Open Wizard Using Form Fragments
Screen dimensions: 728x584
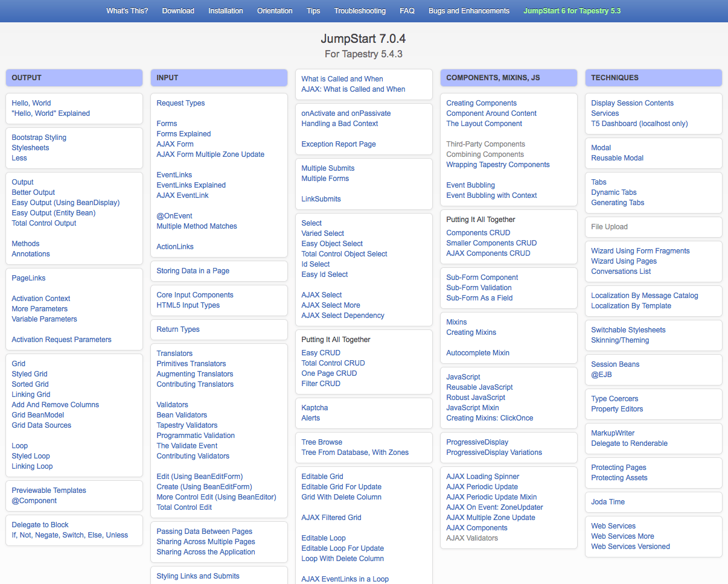tap(640, 251)
